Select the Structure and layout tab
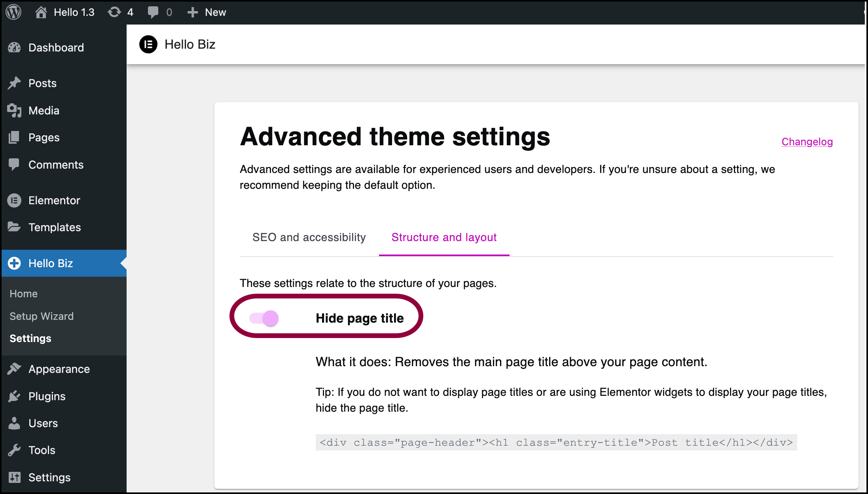868x494 pixels. coord(444,237)
